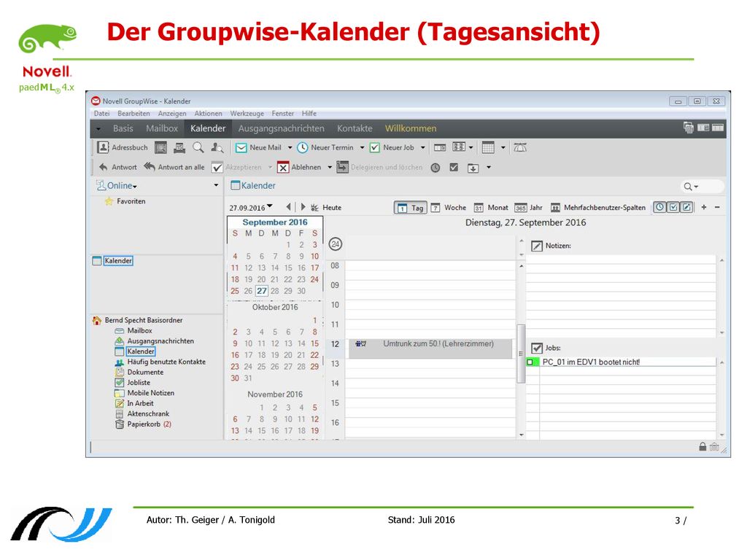Click the Notizen list scroll-up arrow
The image size is (747, 560).
point(721,260)
